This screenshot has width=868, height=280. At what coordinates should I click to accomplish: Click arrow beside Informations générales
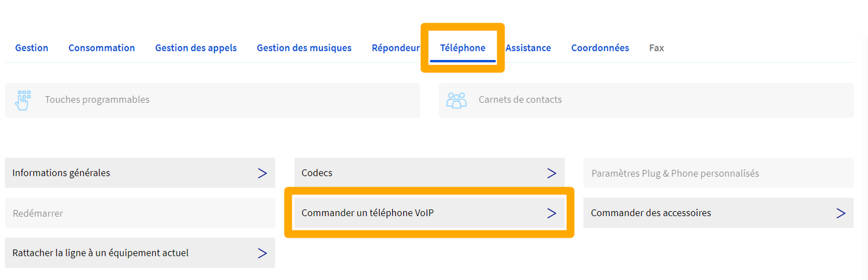pyautogui.click(x=262, y=173)
